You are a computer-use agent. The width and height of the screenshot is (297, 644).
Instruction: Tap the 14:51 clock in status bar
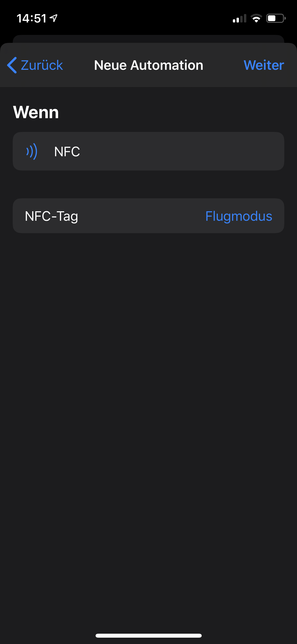[31, 18]
